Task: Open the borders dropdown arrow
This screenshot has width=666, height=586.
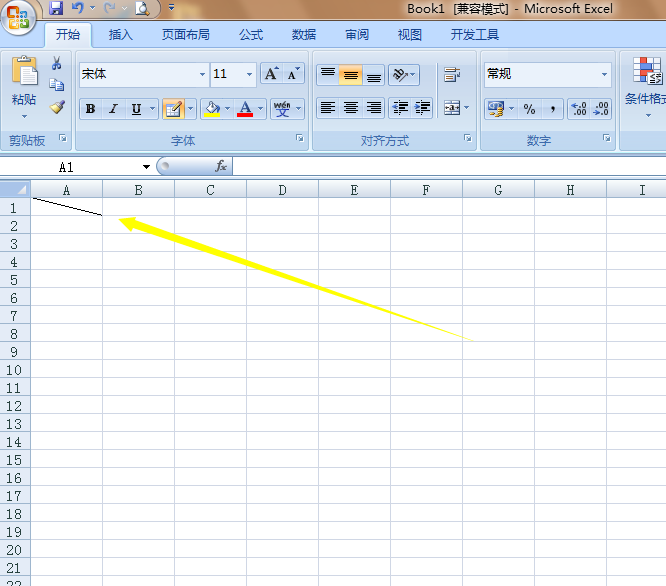Action: (190, 109)
